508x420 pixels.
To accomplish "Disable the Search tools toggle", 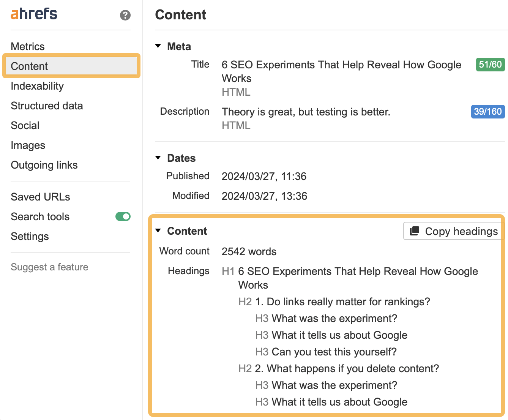I will click(x=123, y=216).
